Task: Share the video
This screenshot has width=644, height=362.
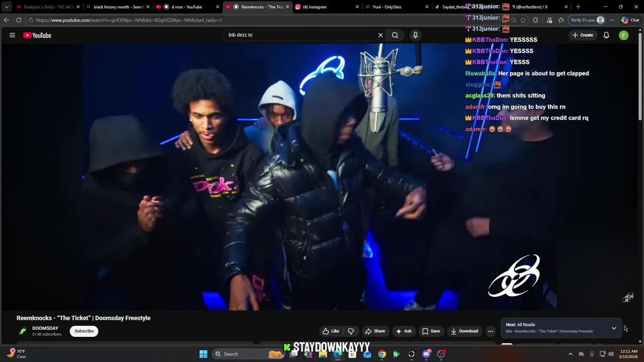Action: (x=375, y=331)
